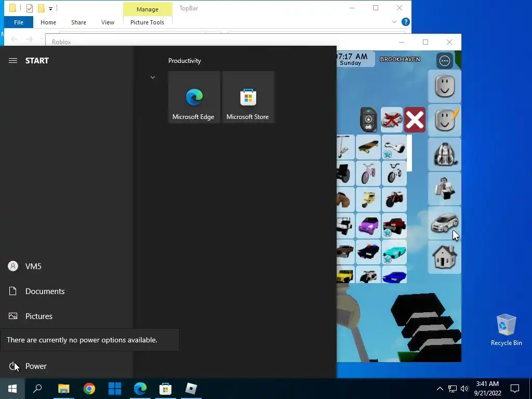The width and height of the screenshot is (532, 399).
Task: Open the network status tray icon
Action: pos(453,389)
